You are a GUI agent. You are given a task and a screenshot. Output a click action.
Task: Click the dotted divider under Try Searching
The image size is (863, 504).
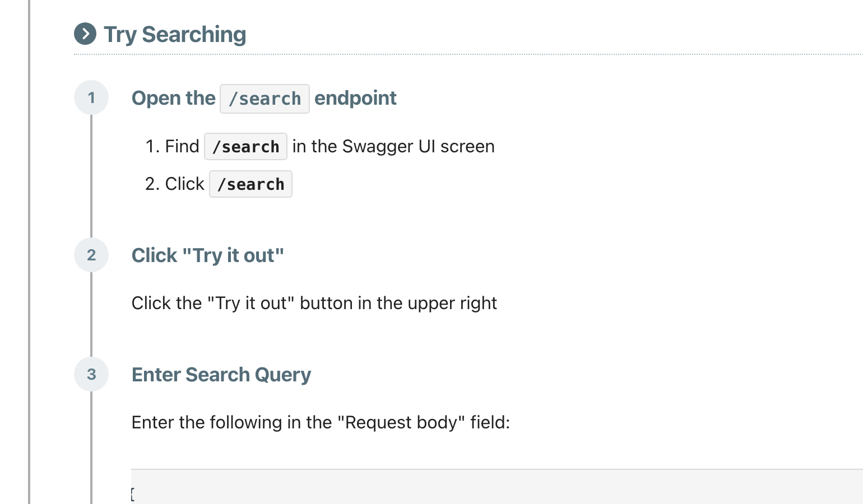pyautogui.click(x=468, y=54)
